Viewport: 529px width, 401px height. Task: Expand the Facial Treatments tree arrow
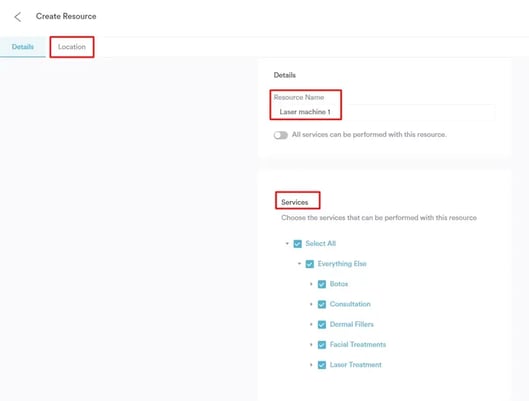coord(311,345)
